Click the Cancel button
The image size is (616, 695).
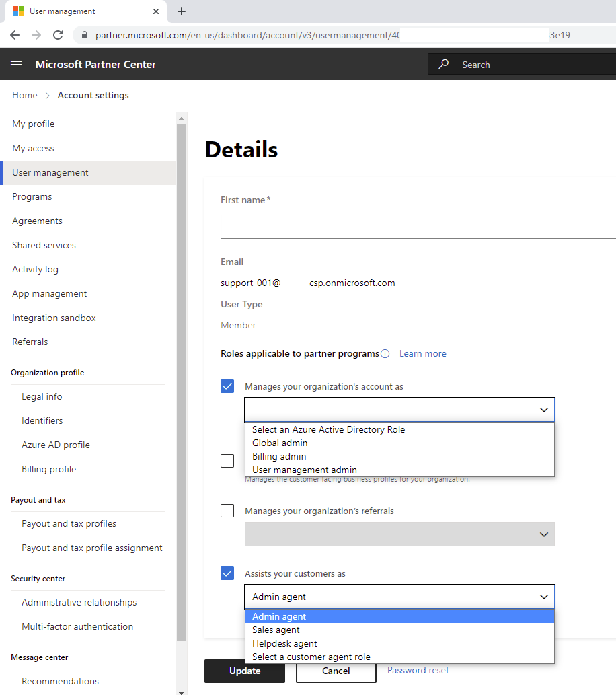(336, 672)
